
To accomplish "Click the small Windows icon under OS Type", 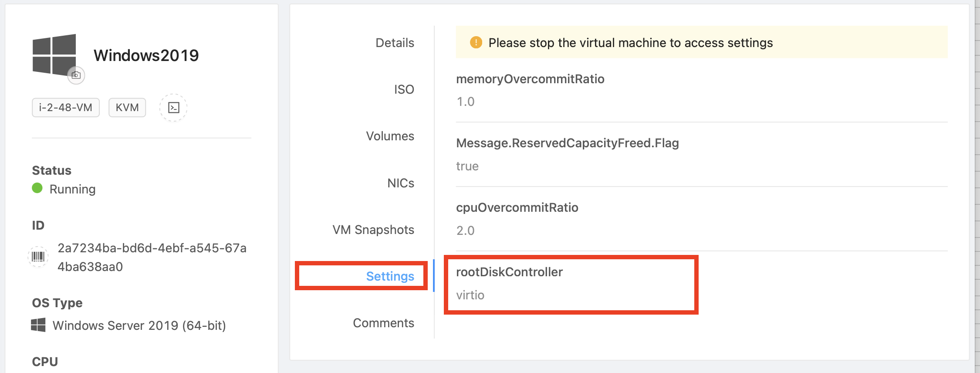I will pos(38,325).
